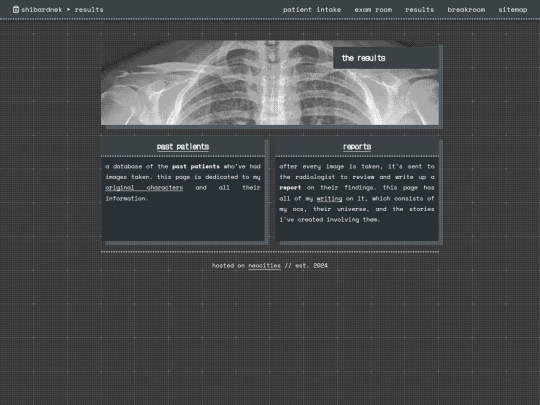Click 'i've created involving them.' text

(330, 220)
